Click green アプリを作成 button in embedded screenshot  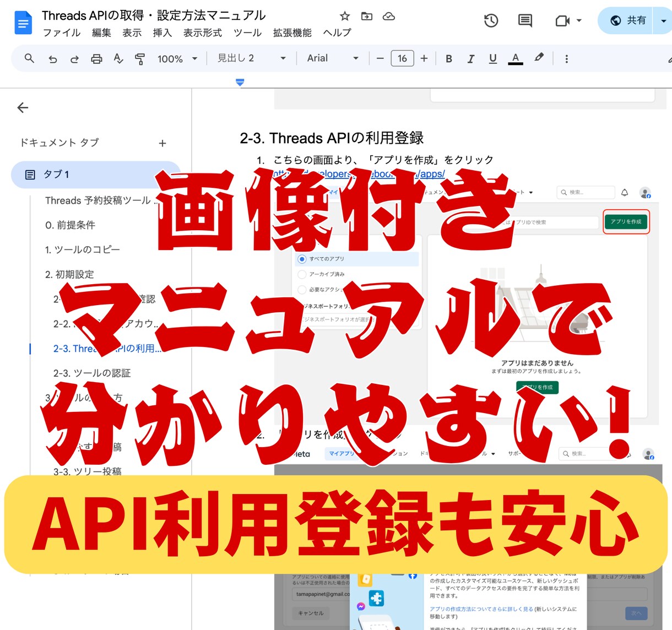626,221
